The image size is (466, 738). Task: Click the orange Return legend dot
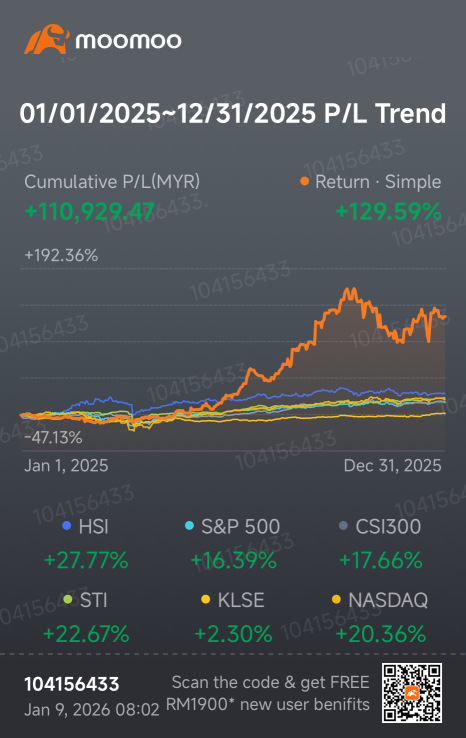[305, 181]
